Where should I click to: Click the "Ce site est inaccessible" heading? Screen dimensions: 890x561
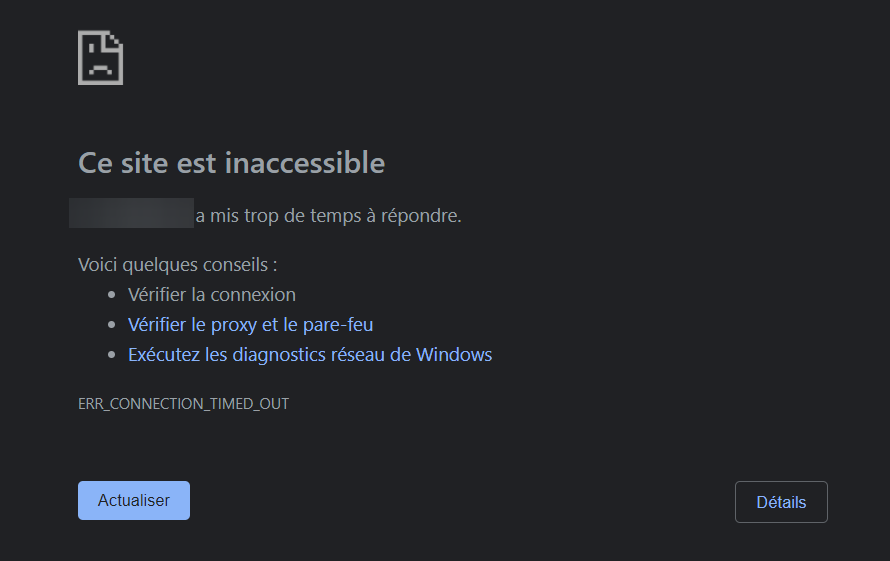231,163
